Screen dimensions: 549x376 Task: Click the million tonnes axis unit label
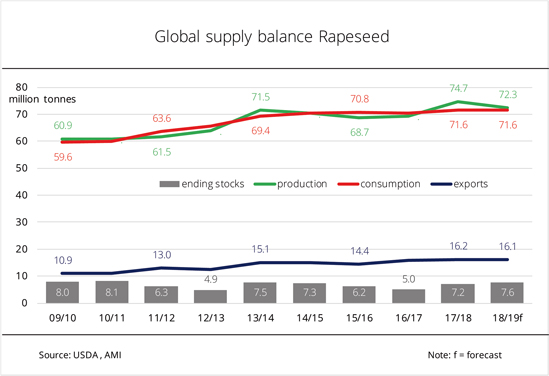pos(42,99)
